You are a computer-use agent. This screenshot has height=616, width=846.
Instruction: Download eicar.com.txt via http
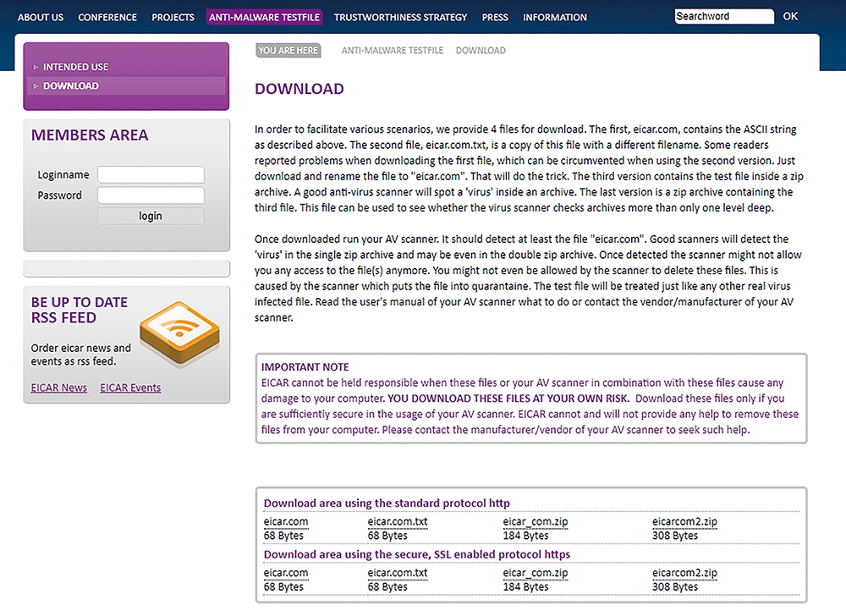point(398,521)
